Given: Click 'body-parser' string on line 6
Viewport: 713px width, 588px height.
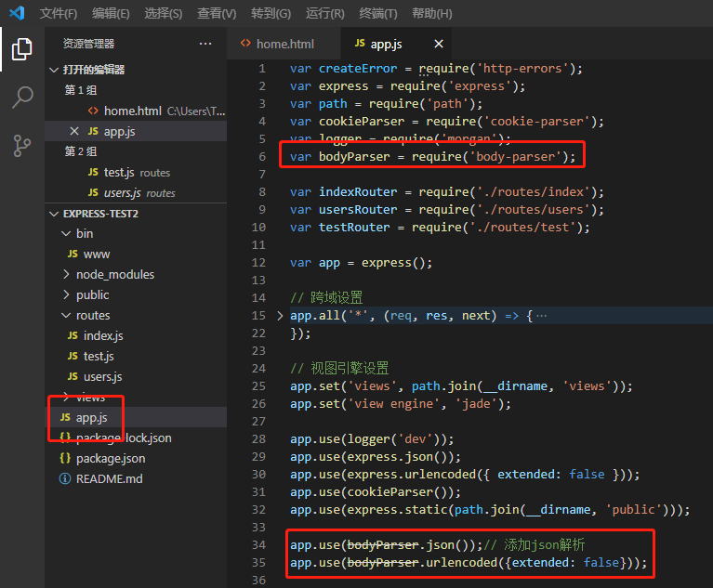Looking at the screenshot, I should [515, 156].
